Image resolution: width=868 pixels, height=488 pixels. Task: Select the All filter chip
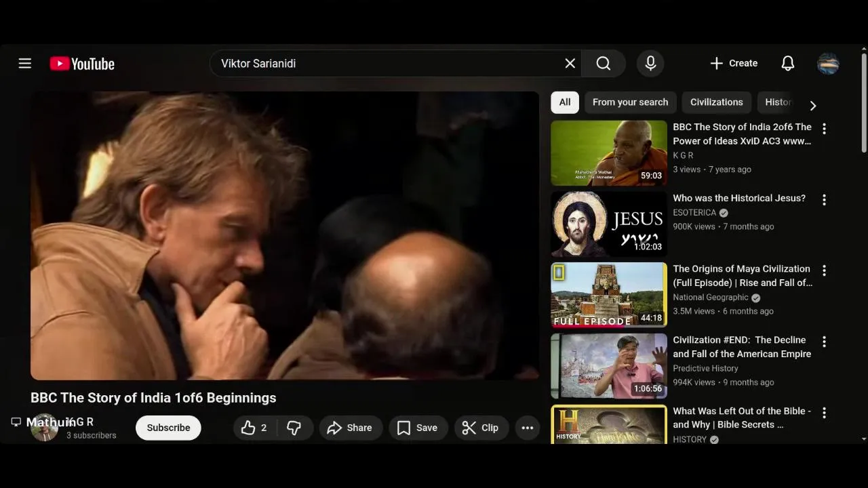tap(565, 102)
